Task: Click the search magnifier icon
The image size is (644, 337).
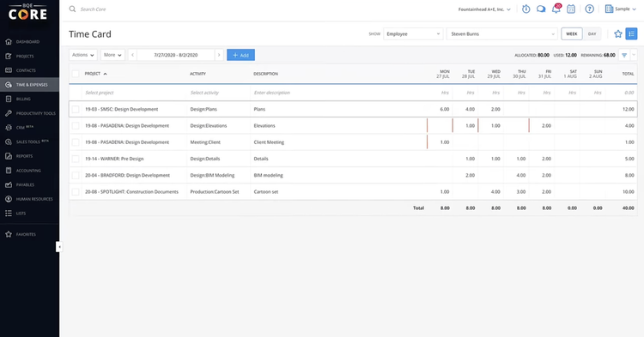Action: pos(72,9)
